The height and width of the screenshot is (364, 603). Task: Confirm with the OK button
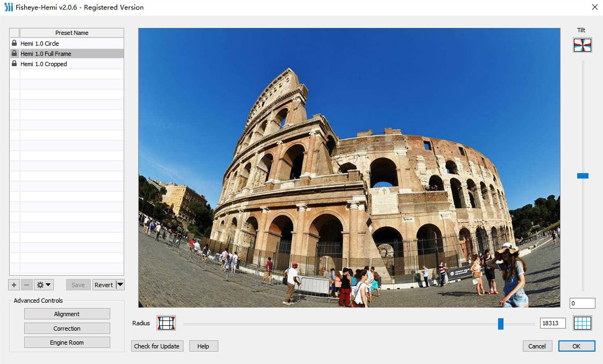click(x=577, y=346)
